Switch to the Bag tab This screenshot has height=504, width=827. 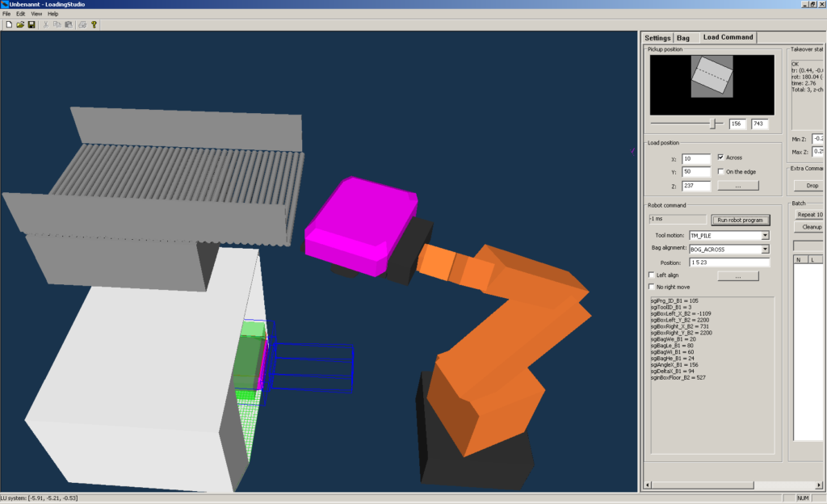(x=683, y=38)
